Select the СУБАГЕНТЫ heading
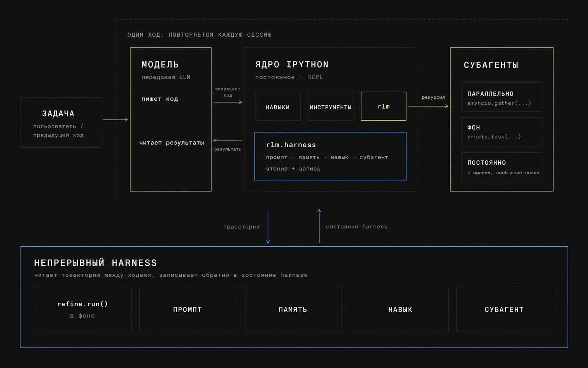588x368 pixels. (491, 65)
